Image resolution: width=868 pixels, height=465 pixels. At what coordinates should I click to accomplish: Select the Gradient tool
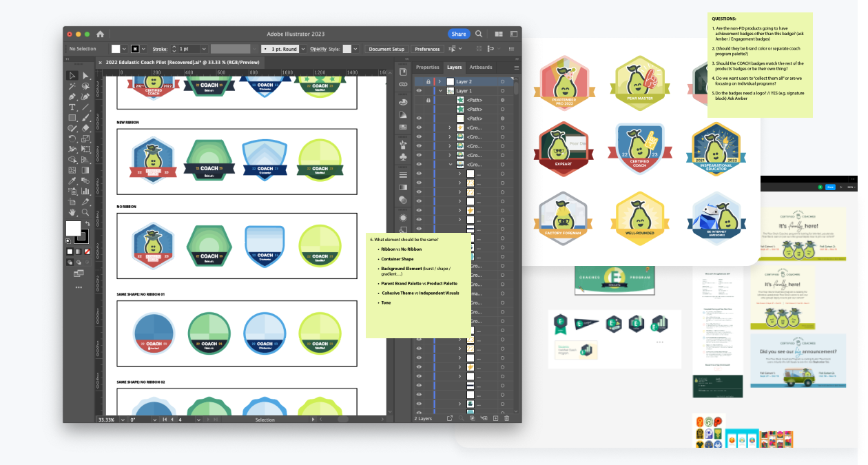point(85,171)
